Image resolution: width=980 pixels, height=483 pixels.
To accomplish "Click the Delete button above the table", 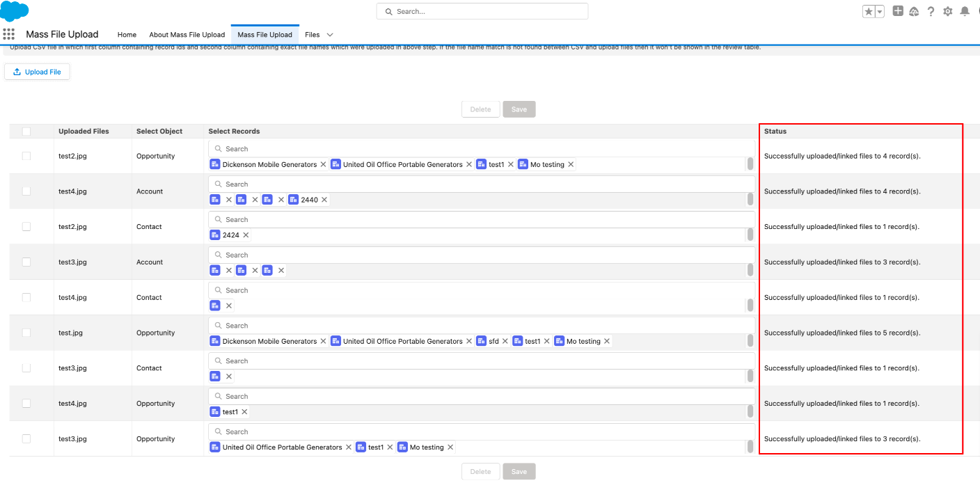I will [480, 109].
